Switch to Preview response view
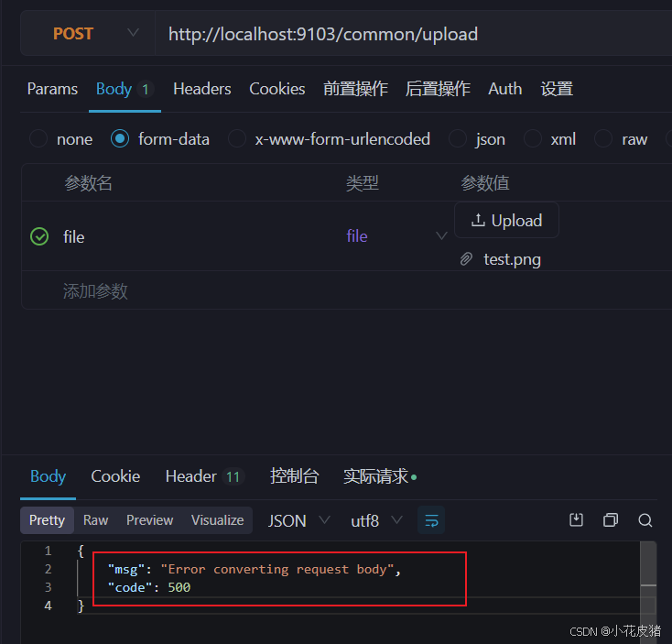The image size is (672, 644). point(149,520)
